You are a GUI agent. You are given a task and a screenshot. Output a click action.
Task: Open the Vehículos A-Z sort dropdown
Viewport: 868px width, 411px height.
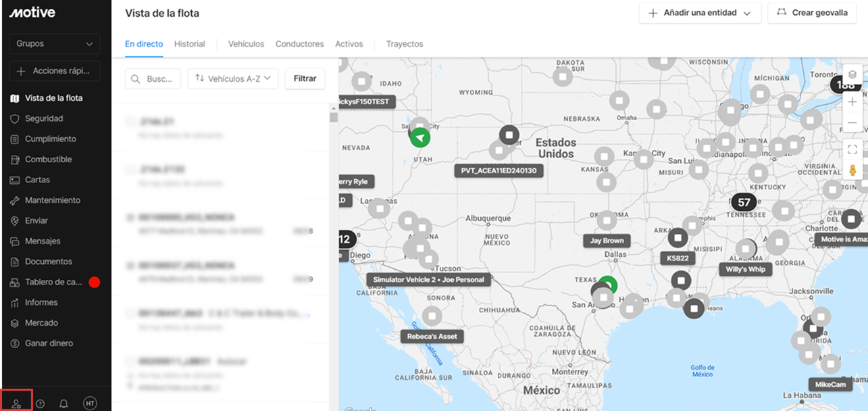(233, 78)
